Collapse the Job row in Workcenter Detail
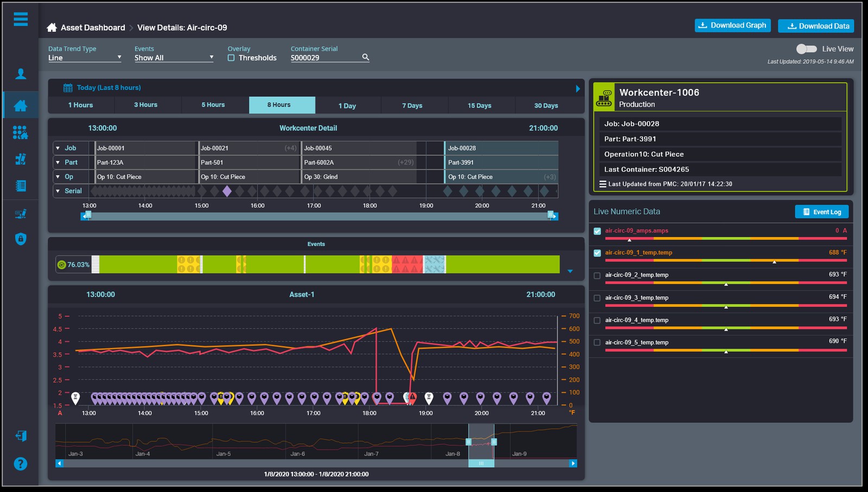 tap(58, 148)
